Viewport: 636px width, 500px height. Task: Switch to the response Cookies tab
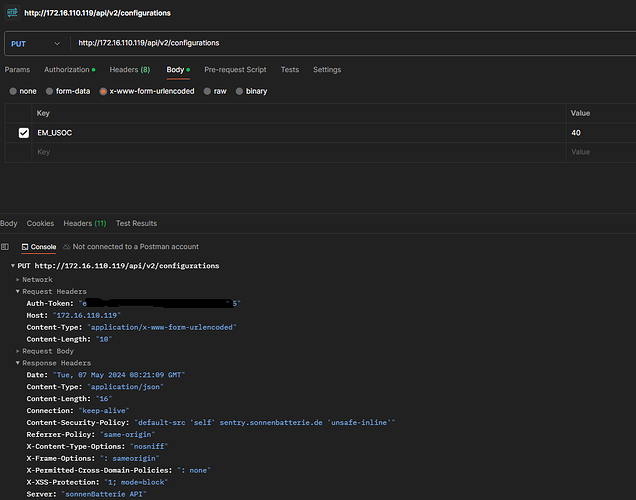(40, 223)
